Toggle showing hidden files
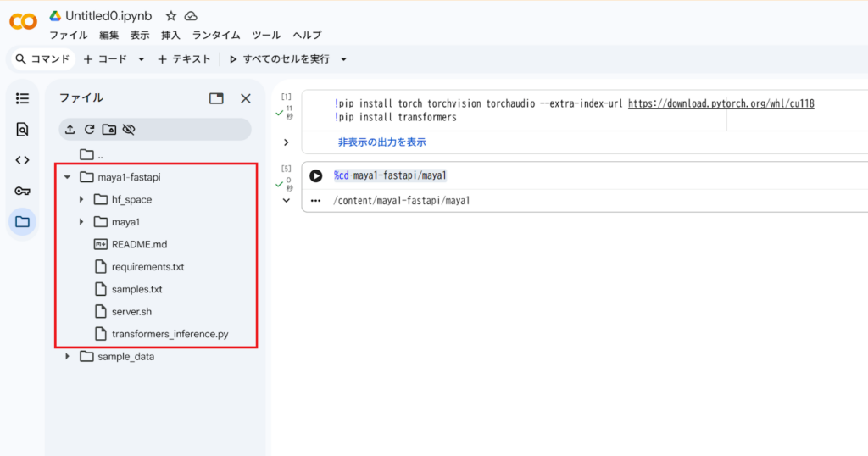The height and width of the screenshot is (456, 868). point(129,130)
